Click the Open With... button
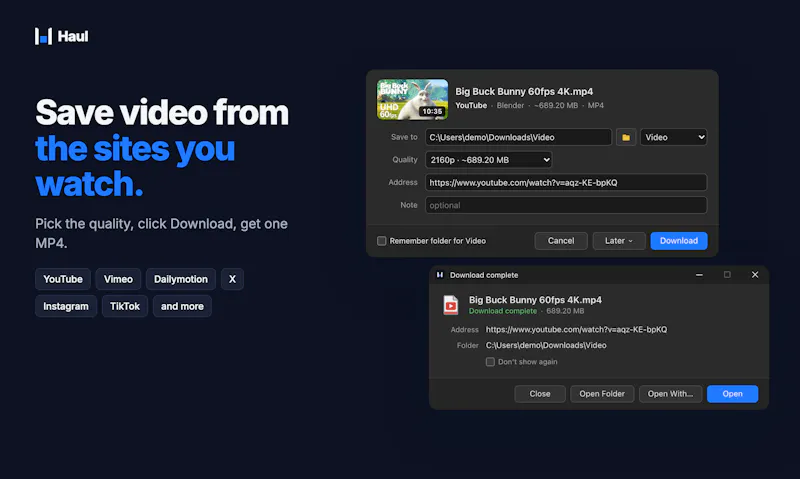The height and width of the screenshot is (479, 800). [x=670, y=394]
